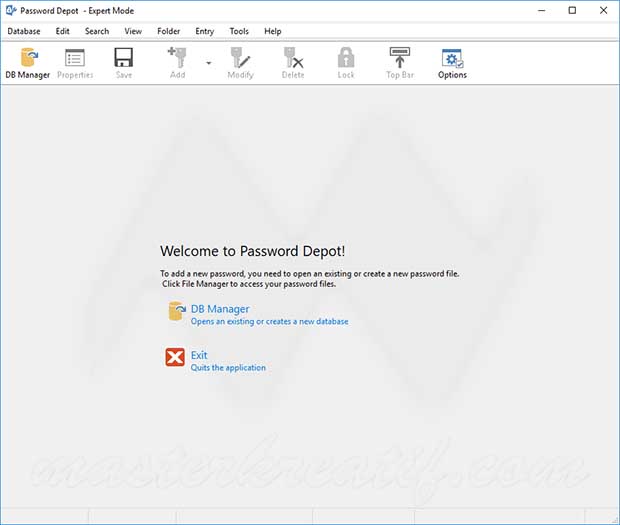
Task: Click the database icon beside DB Manager link
Action: (176, 311)
